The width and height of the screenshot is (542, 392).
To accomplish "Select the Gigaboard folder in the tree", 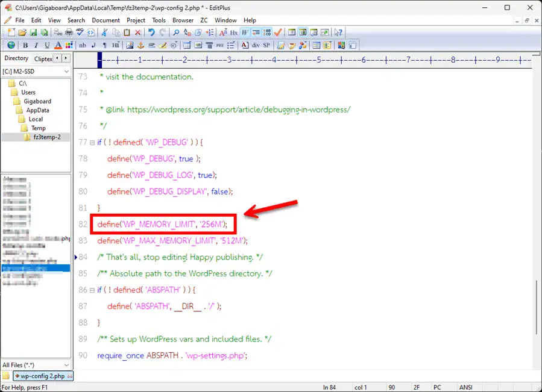I will 37,101.
